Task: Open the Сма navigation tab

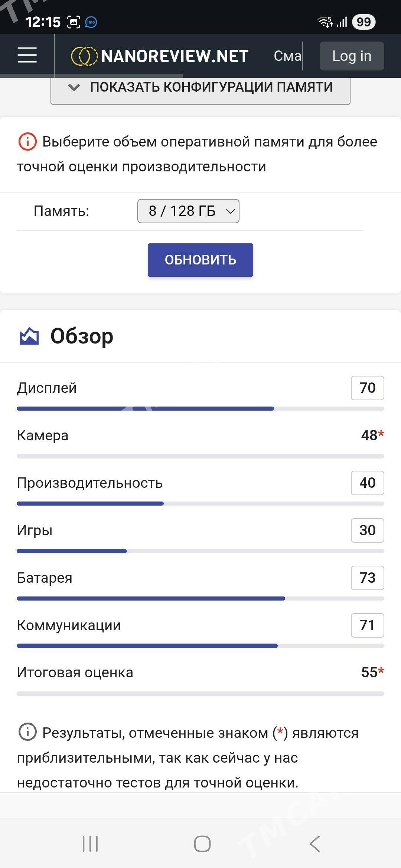Action: (287, 56)
